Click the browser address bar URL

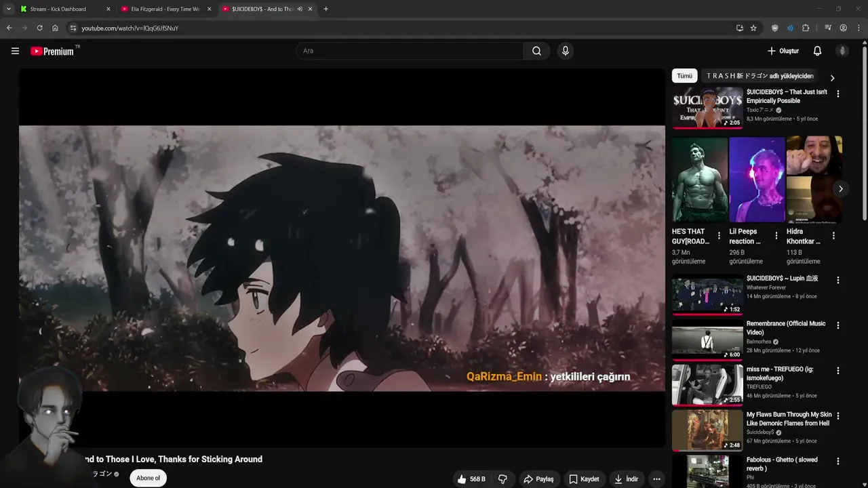pos(130,28)
